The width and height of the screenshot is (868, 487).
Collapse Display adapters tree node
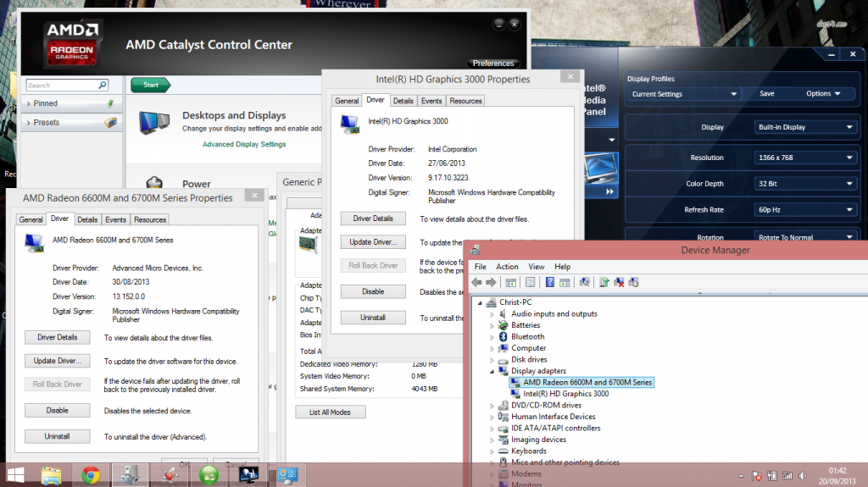[492, 371]
